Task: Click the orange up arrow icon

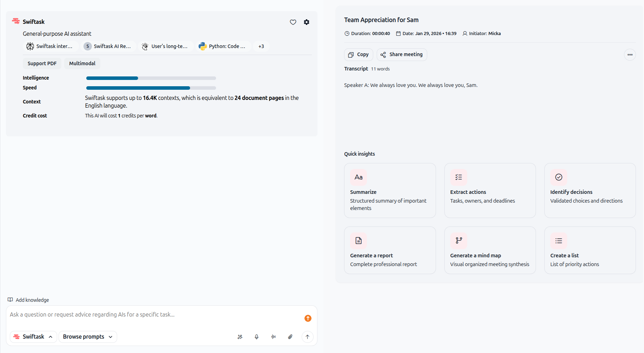Action: pos(308,318)
